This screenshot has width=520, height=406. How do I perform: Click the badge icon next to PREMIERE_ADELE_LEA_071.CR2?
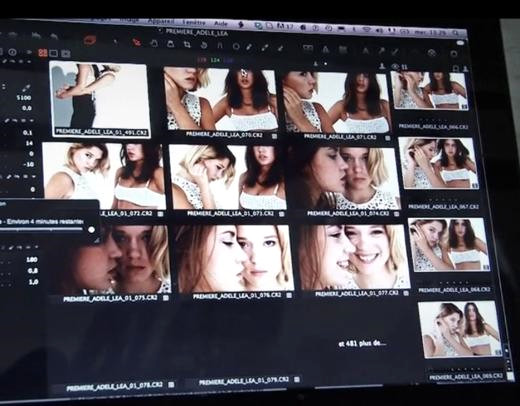coord(388,138)
